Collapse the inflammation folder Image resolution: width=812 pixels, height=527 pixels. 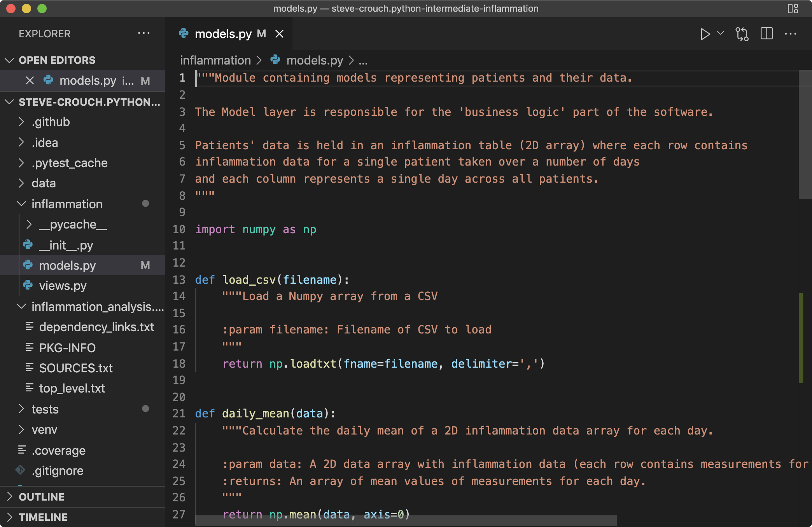21,204
